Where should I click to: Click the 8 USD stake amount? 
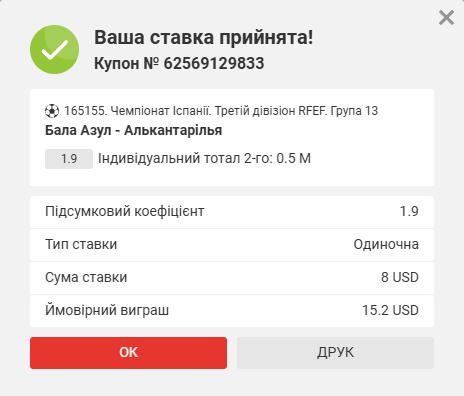click(x=400, y=277)
